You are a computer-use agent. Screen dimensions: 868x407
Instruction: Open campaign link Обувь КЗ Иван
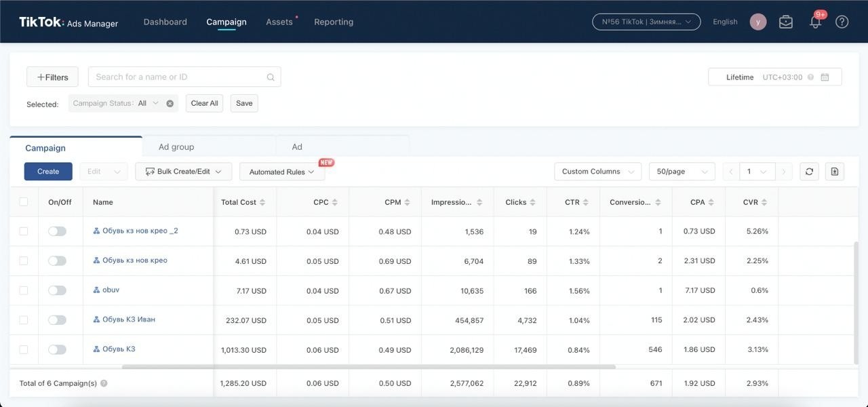coord(129,319)
